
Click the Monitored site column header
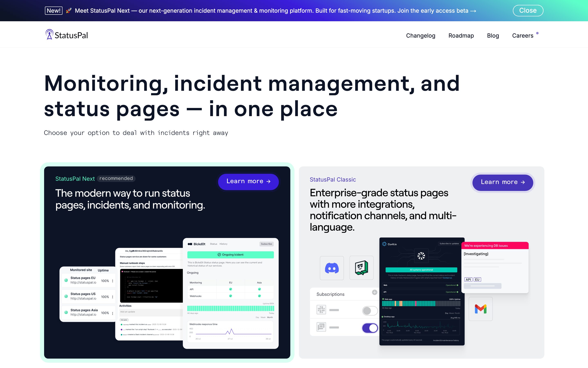tap(81, 270)
